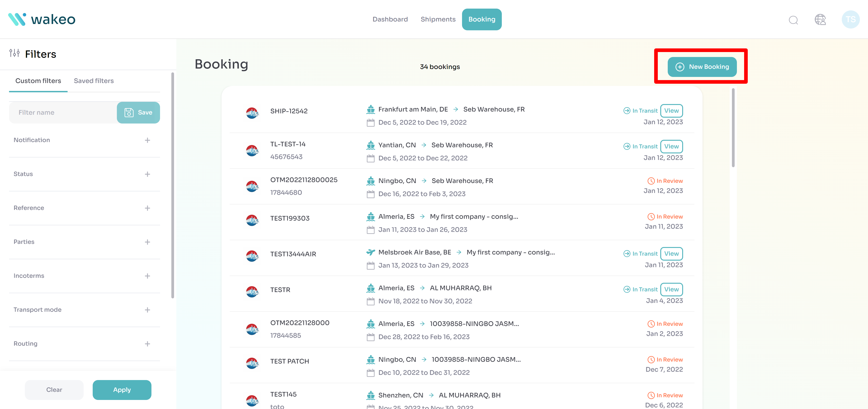The image size is (868, 409).
Task: Expand the Notification filter section
Action: click(147, 140)
